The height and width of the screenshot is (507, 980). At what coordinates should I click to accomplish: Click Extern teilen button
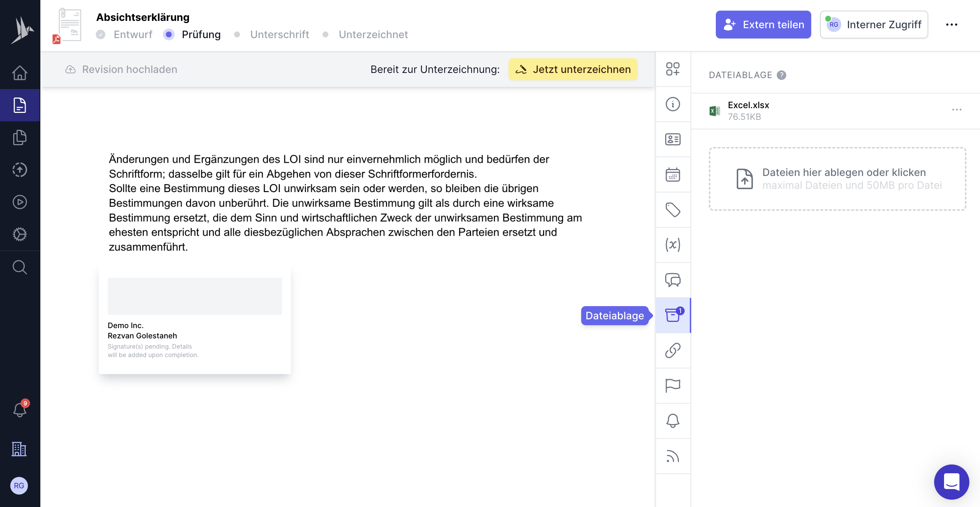[x=763, y=25]
